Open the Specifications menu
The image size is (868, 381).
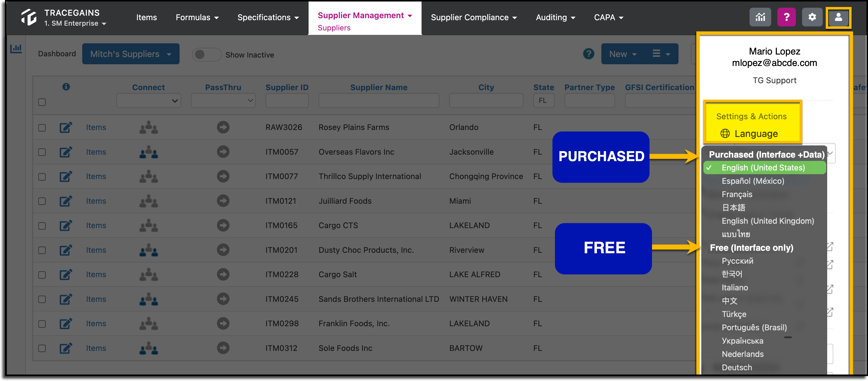point(268,17)
